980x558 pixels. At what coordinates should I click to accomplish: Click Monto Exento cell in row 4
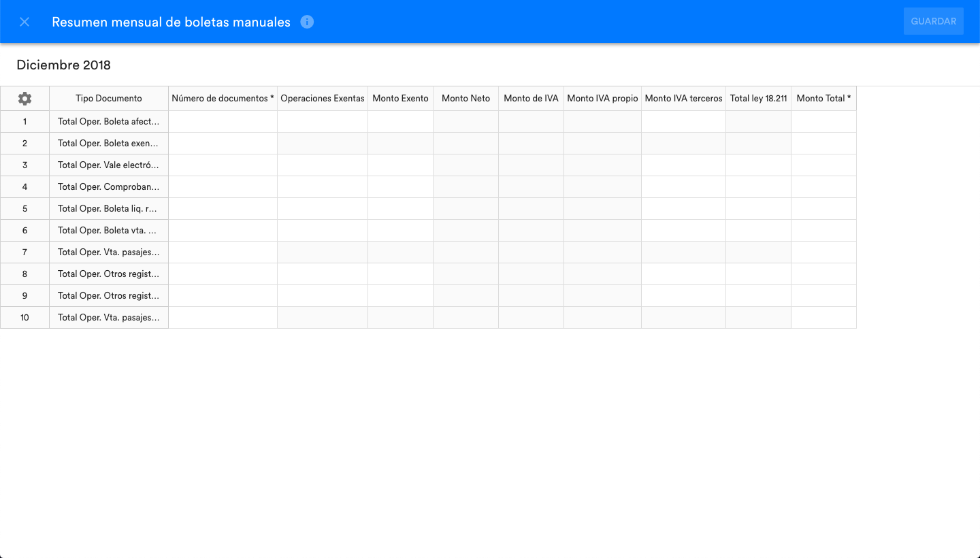(x=400, y=187)
